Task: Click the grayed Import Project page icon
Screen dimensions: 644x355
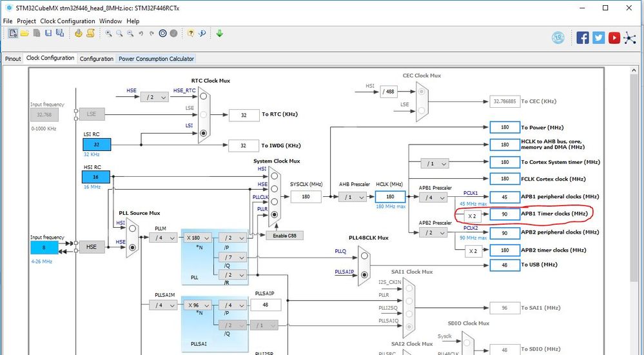Action: 37,34
